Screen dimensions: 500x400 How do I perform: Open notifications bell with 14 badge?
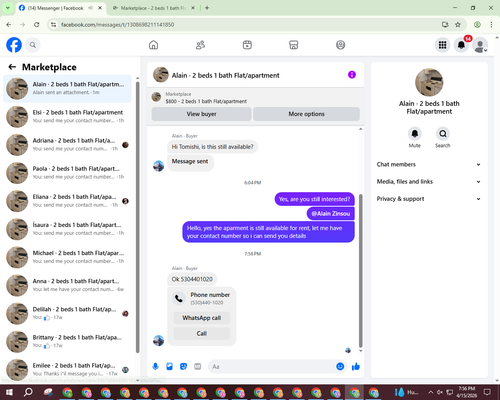[x=461, y=45]
